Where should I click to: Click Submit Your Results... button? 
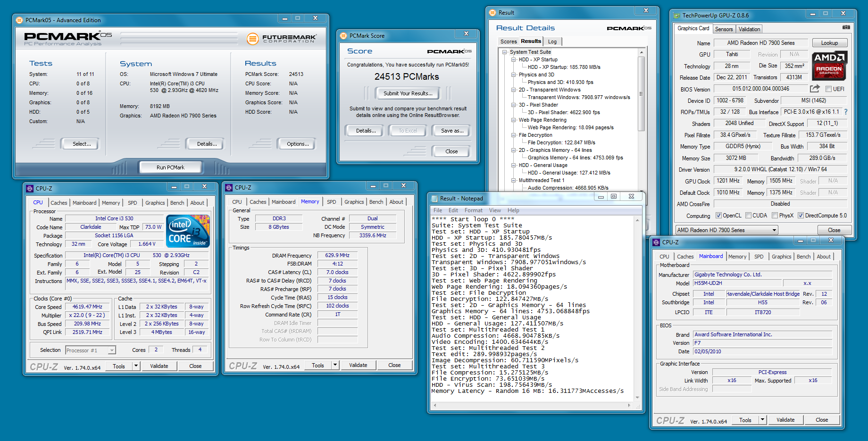point(408,93)
